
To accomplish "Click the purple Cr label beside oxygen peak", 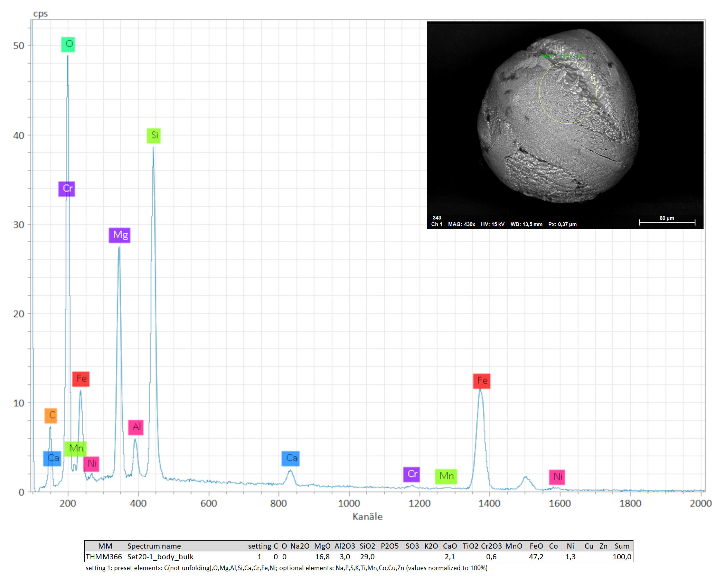I will 67,189.
